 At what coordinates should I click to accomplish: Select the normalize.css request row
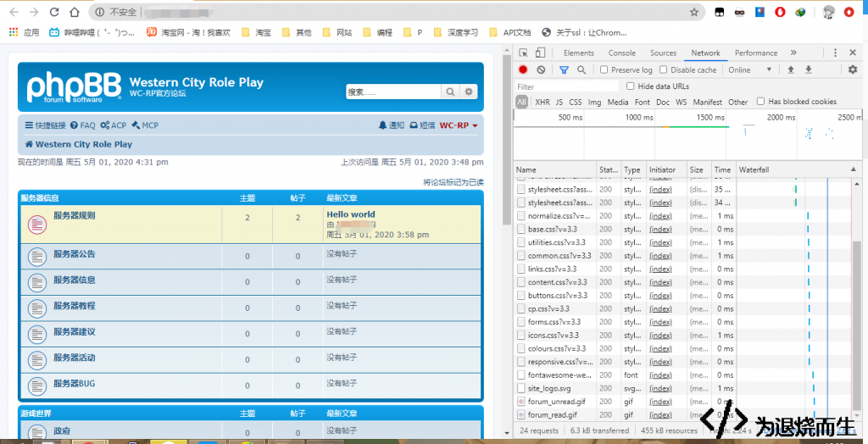point(683,216)
